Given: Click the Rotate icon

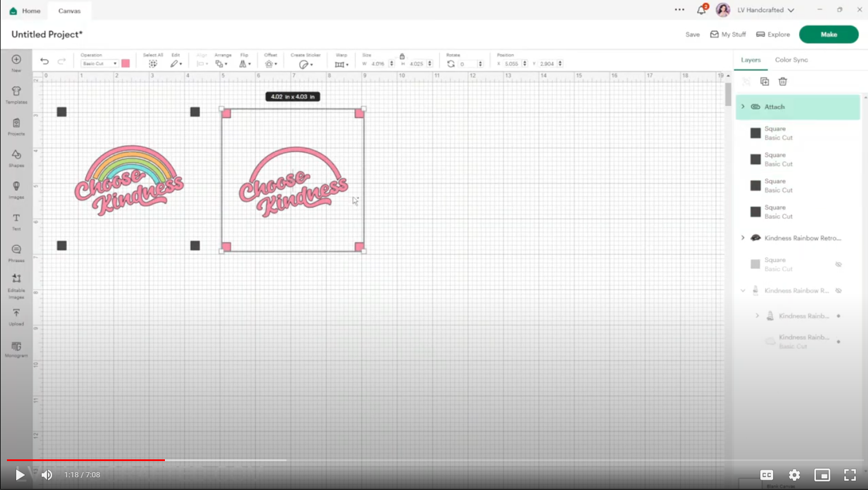Looking at the screenshot, I should (x=451, y=64).
